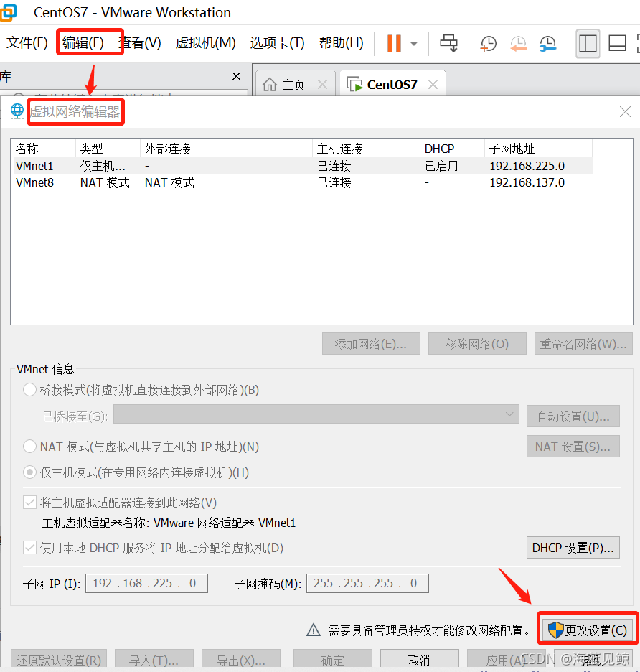Viewport: 640px width, 672px height.
Task: Click the 名称 column header
Action: pos(44,149)
